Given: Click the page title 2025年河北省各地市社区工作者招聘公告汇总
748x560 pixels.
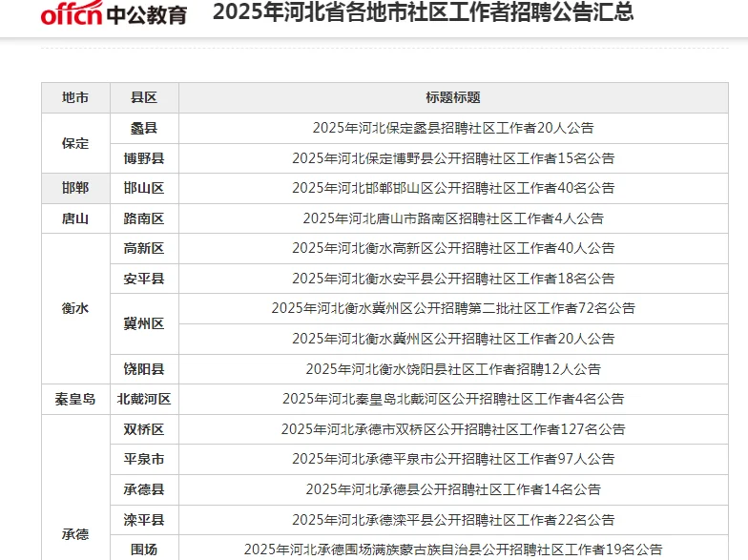Looking at the screenshot, I should [x=424, y=11].
